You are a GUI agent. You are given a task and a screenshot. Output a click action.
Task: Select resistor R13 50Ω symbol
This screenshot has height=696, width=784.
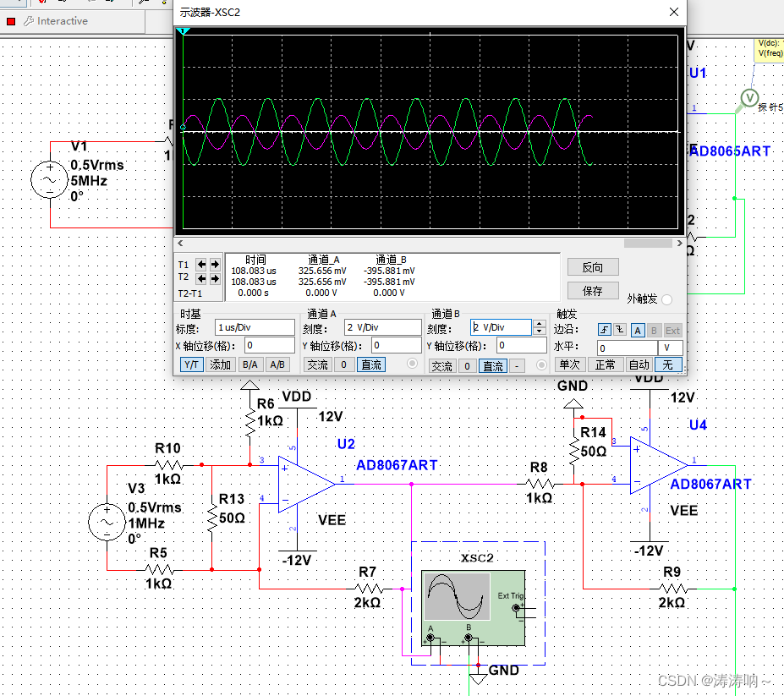click(x=212, y=518)
